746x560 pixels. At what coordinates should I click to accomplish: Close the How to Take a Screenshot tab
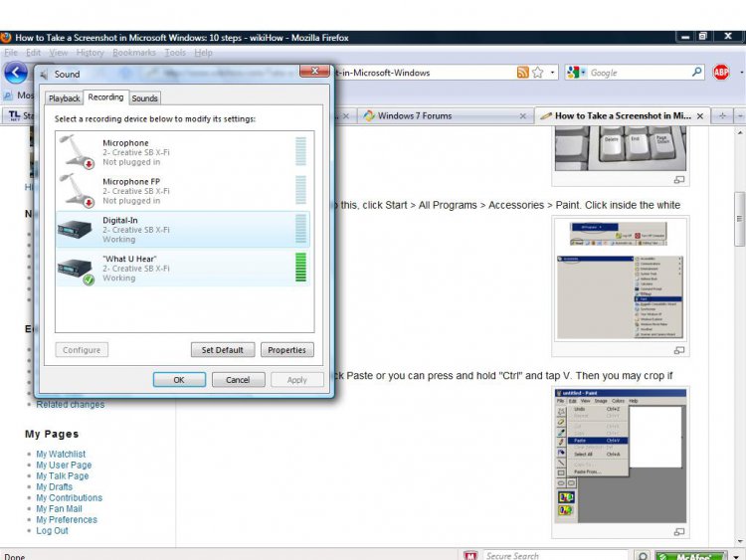(700, 116)
